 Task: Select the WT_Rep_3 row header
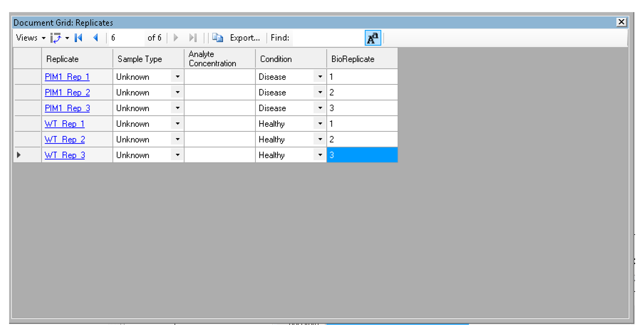[x=27, y=155]
